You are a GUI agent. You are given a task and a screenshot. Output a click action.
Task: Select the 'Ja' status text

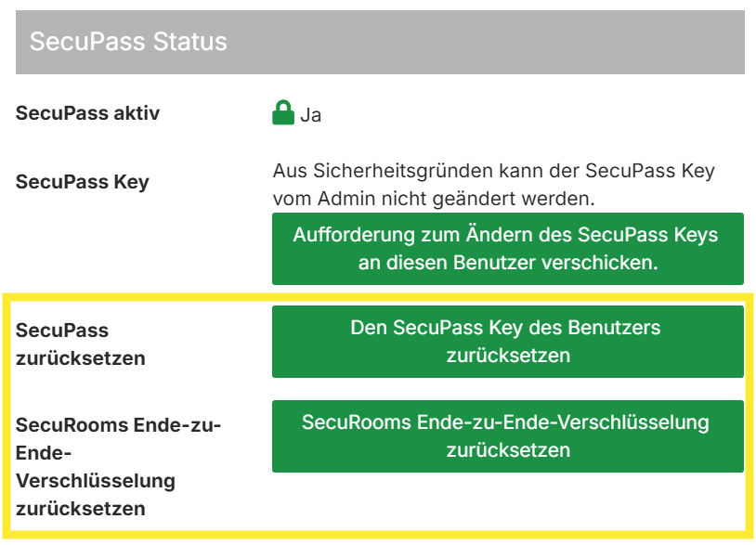tap(311, 116)
